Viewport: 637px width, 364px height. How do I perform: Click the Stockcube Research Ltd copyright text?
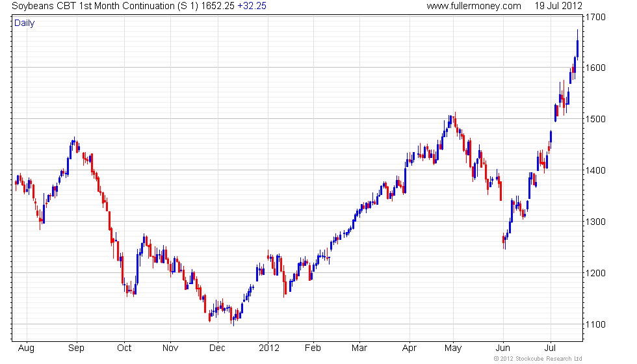[538, 359]
